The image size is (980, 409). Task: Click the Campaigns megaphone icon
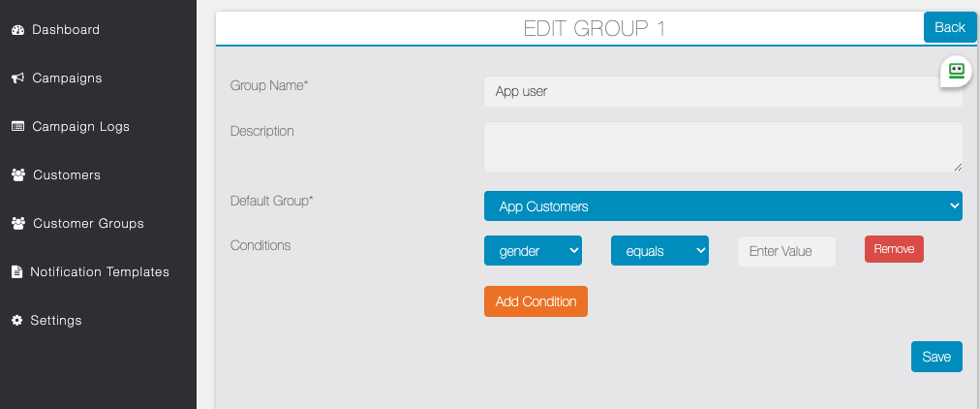17,79
